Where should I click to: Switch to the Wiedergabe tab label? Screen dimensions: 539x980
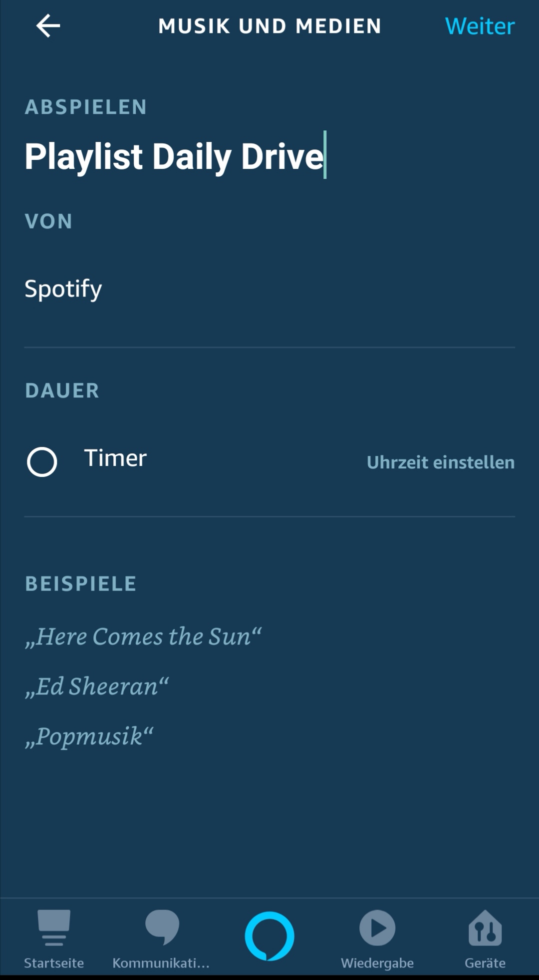[377, 963]
